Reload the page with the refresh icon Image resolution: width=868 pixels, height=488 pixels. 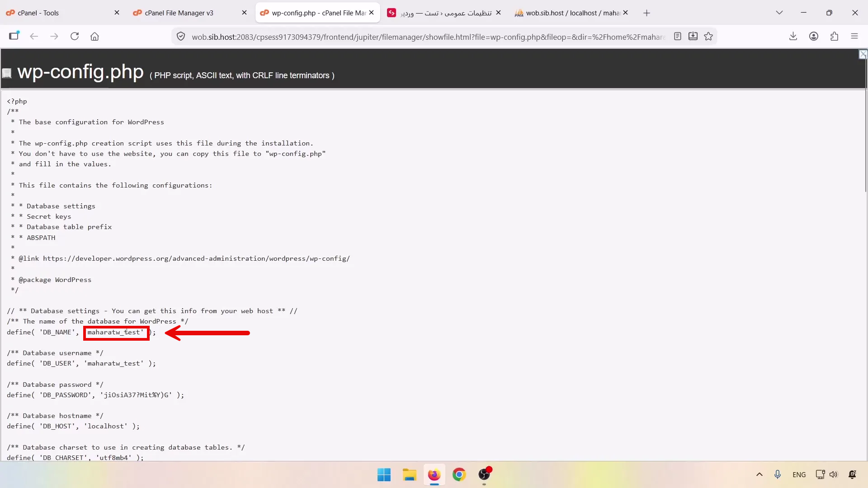click(x=75, y=37)
